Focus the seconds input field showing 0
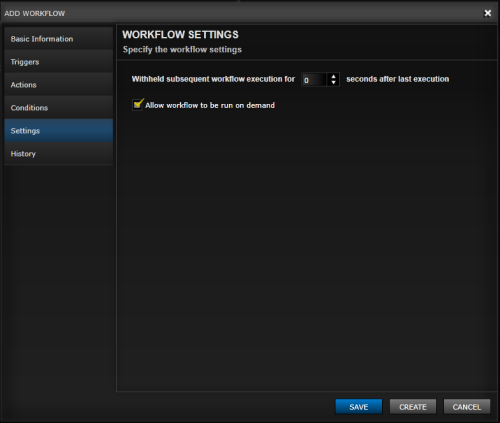The image size is (500, 423). [314, 80]
